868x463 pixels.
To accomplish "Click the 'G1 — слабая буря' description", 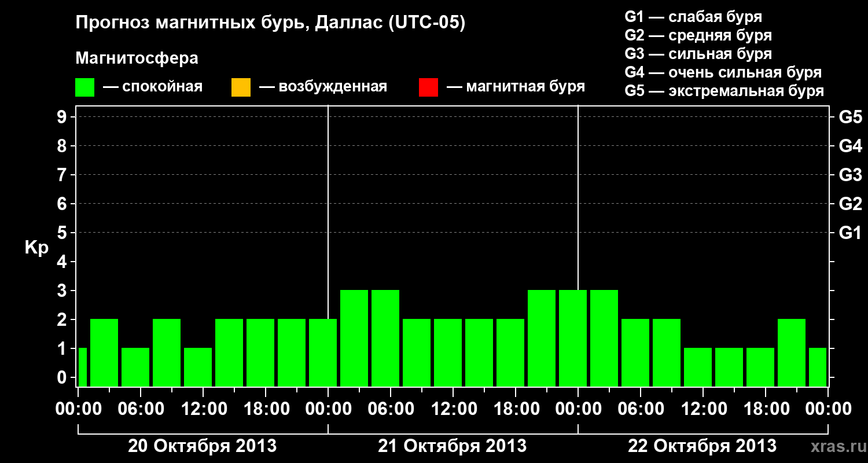I will coord(693,16).
